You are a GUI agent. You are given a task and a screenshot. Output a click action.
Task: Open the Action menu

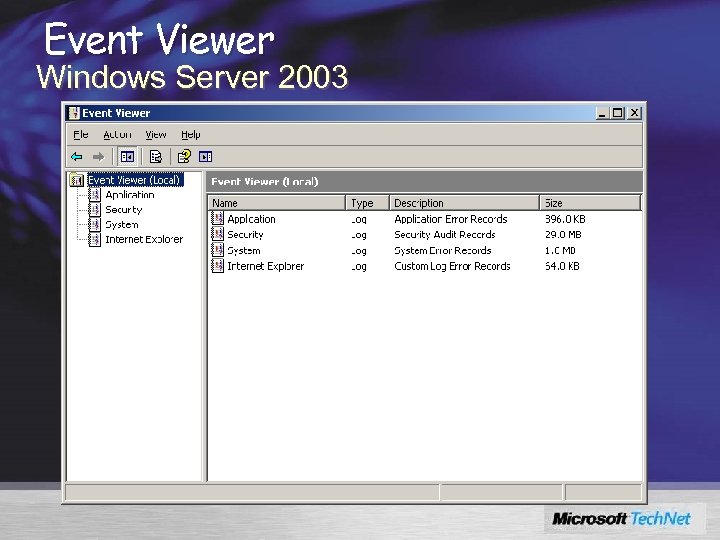(117, 135)
